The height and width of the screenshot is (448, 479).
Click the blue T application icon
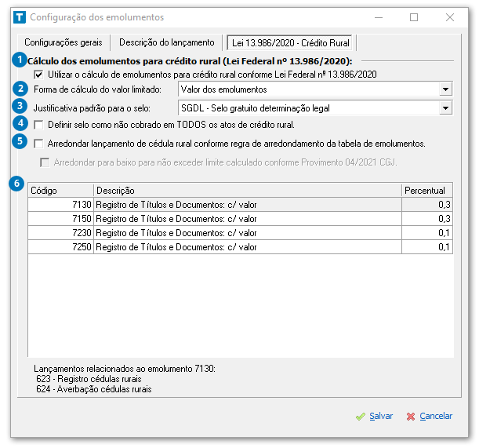click(x=20, y=17)
